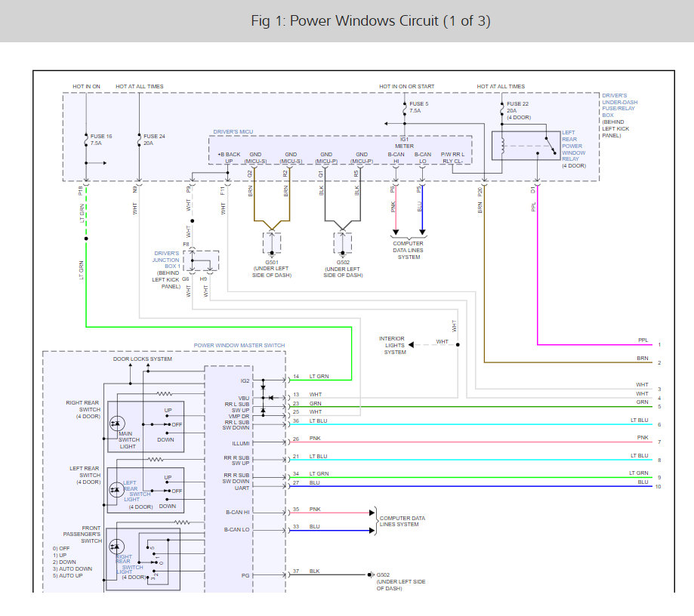This screenshot has width=694, height=616.
Task: Click 'COMPUTER DATA LINES SYSTEM' beside pins 35 and 33
Action: [402, 522]
